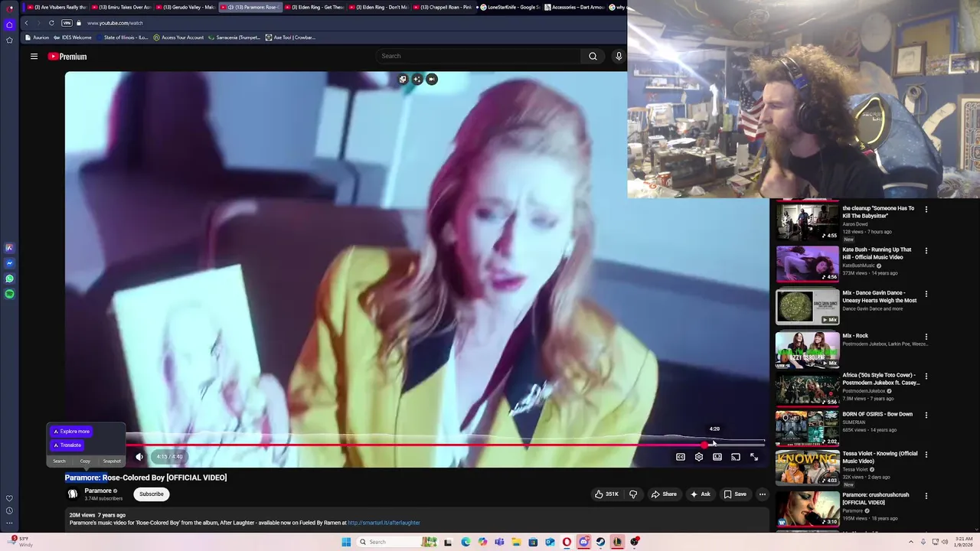The image size is (980, 551).
Task: Open the Access Your Account bookmark
Action: [179, 37]
